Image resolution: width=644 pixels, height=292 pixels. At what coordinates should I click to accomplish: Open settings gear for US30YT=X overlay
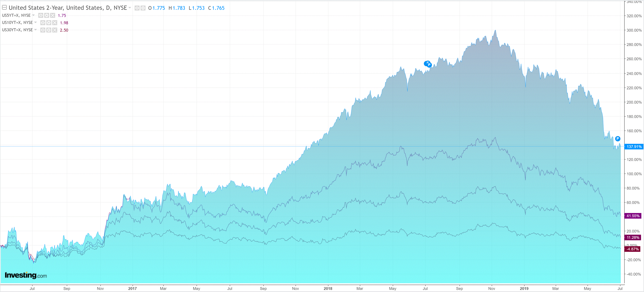pos(49,30)
